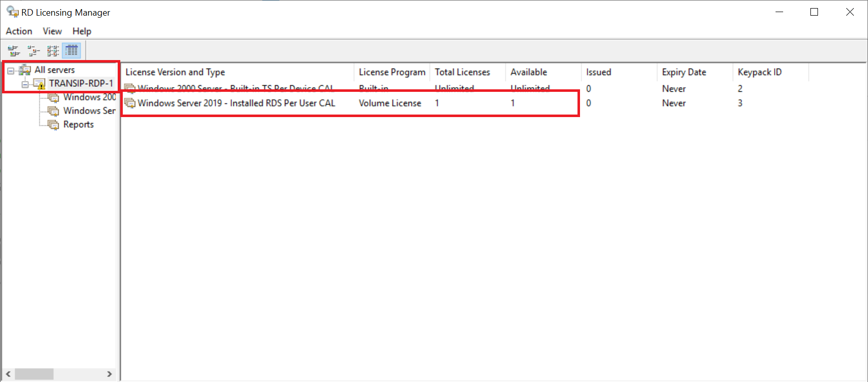This screenshot has width=868, height=382.
Task: Maximize the RD Licensing Manager window
Action: (x=814, y=12)
